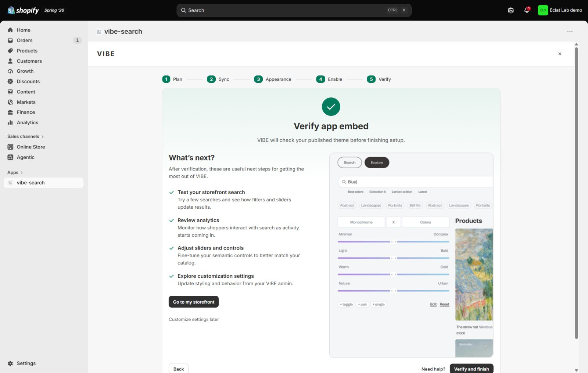Viewport: 588px width, 373px height.
Task: Click the Settings gear icon
Action: (x=10, y=363)
